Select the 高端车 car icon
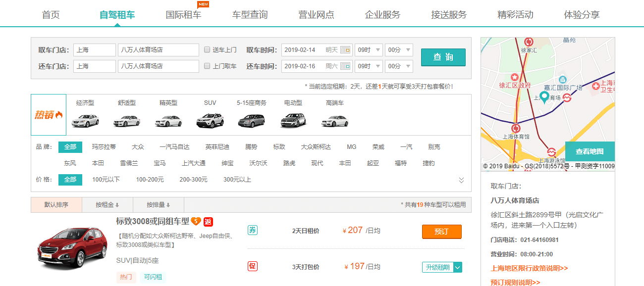This screenshot has width=644, height=286. point(335,120)
